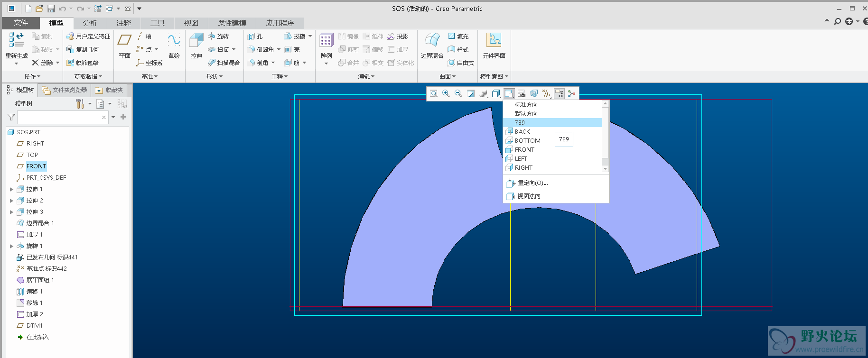
Task: Expand the 拉伸 2 tree node
Action: click(11, 201)
